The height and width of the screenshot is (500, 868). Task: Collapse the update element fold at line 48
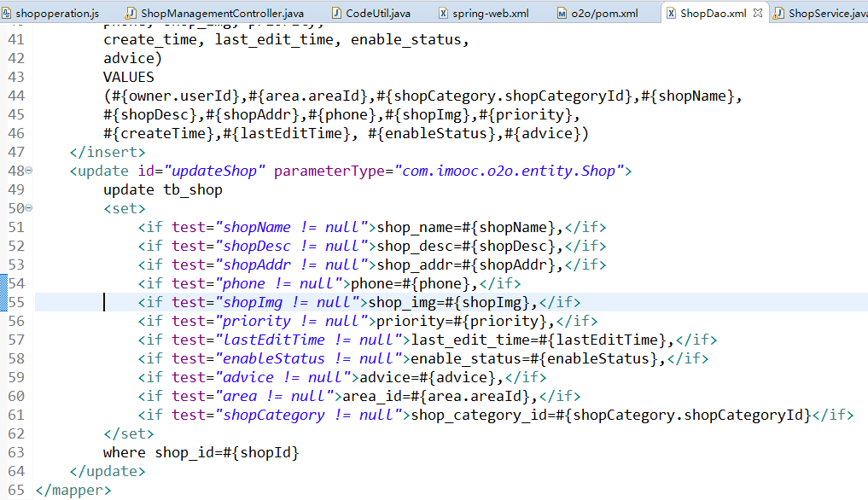(29, 171)
